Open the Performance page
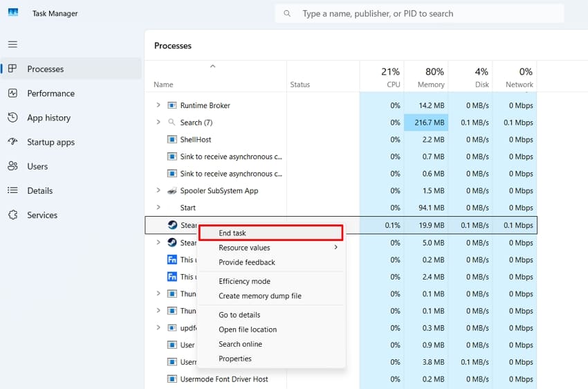 pos(71,93)
